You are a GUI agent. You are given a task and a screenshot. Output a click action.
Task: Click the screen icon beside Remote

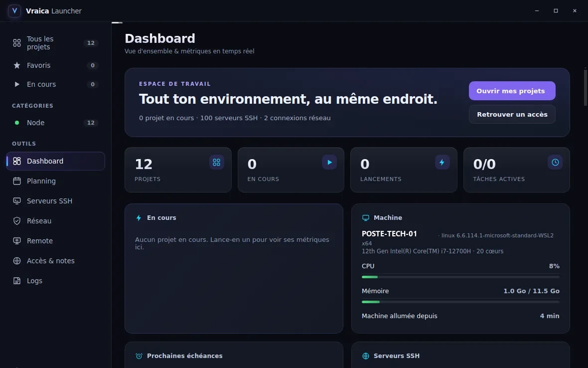(x=17, y=240)
